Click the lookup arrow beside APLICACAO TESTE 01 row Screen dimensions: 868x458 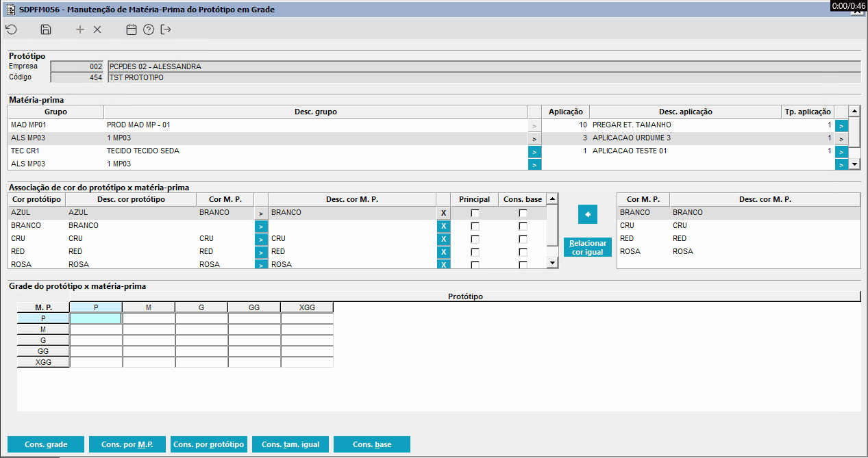pyautogui.click(x=841, y=151)
